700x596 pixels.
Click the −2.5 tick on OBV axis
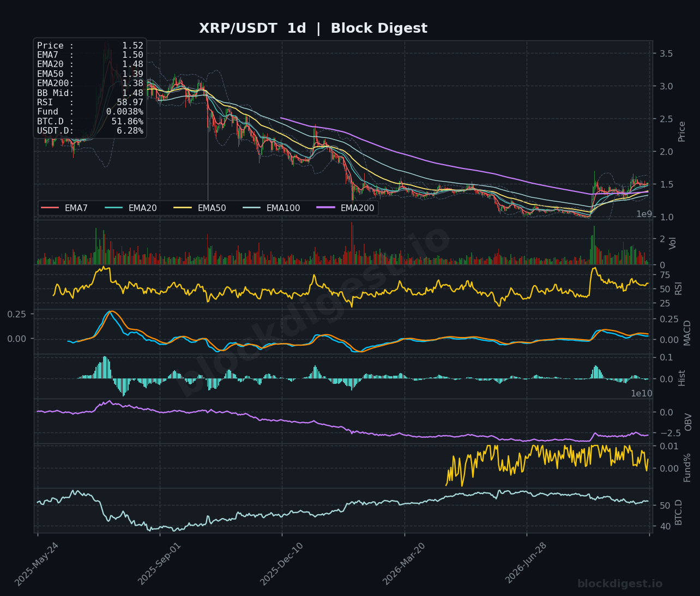[670, 433]
